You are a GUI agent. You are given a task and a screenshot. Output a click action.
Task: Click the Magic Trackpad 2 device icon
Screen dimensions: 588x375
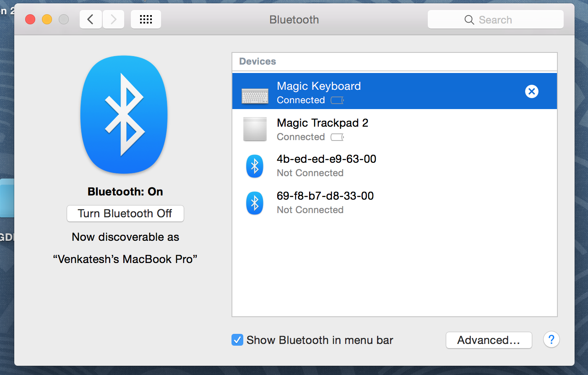[255, 129]
